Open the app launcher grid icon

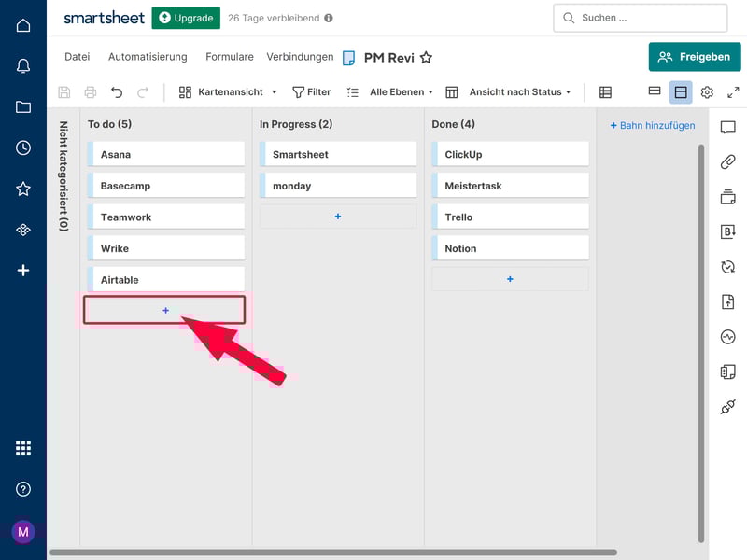(x=23, y=448)
